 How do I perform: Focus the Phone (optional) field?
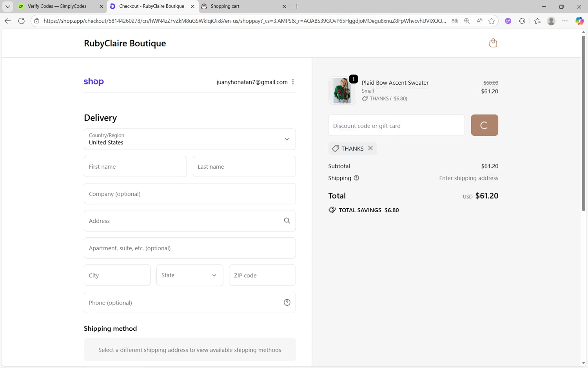190,302
